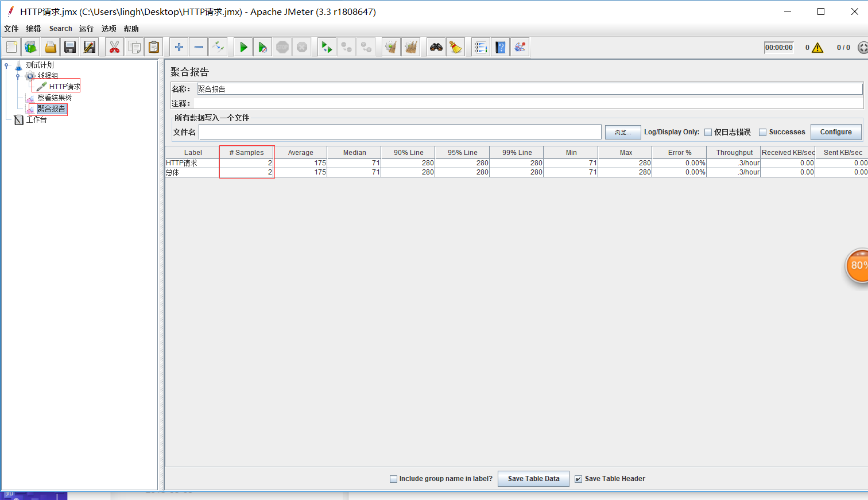Click Save Table Data button
The width and height of the screenshot is (868, 500).
[x=533, y=479]
